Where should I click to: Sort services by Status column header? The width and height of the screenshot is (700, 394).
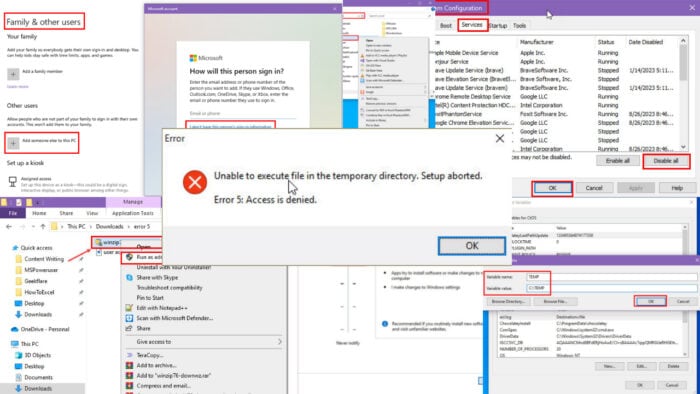pyautogui.click(x=606, y=42)
